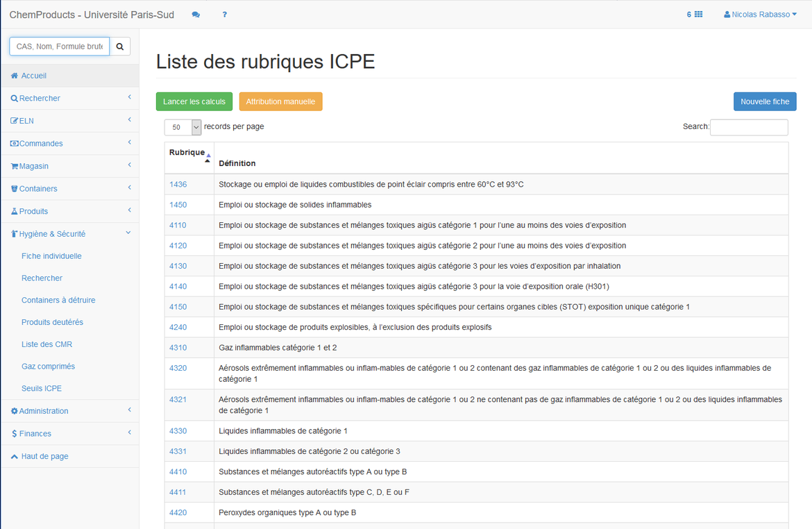Viewport: 812px width, 529px height.
Task: Focus the table Search input field
Action: pyautogui.click(x=749, y=127)
